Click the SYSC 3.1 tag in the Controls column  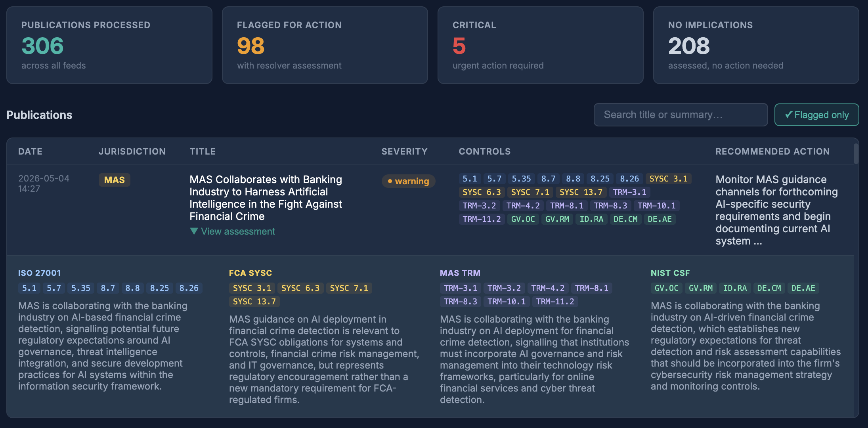click(668, 179)
